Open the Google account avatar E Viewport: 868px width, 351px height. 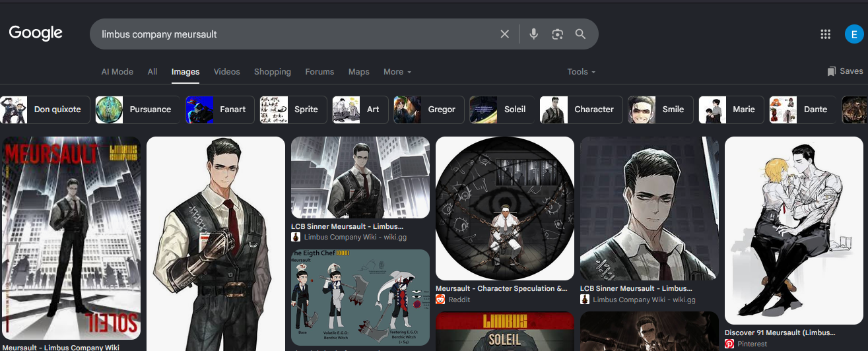click(x=855, y=34)
